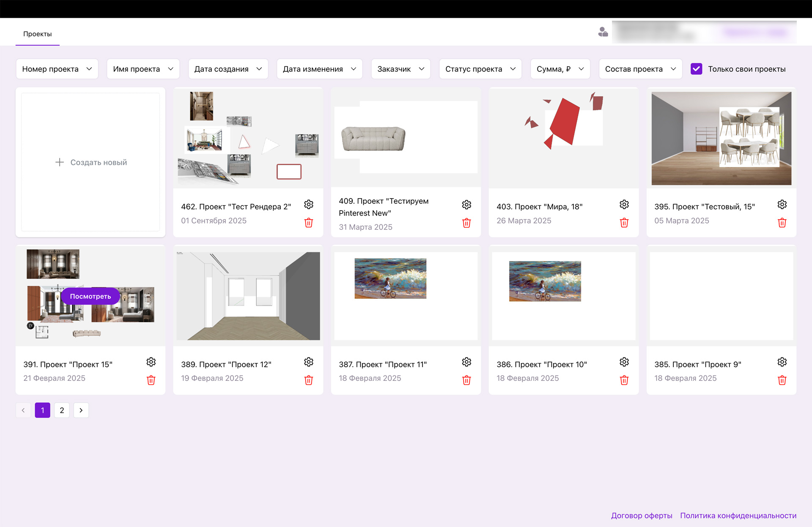The image size is (812, 527).
Task: Open settings for project 395 Тестовый, 15
Action: click(x=782, y=205)
